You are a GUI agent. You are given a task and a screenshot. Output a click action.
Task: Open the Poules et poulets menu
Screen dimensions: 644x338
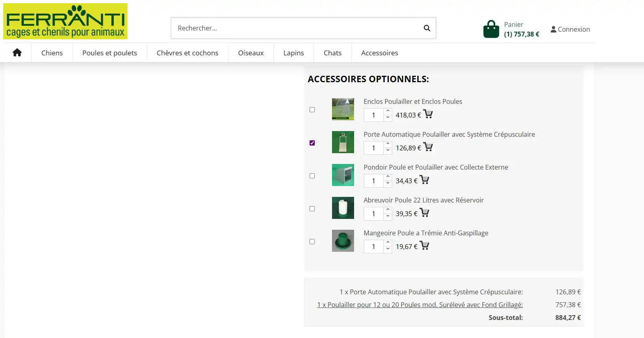(109, 53)
